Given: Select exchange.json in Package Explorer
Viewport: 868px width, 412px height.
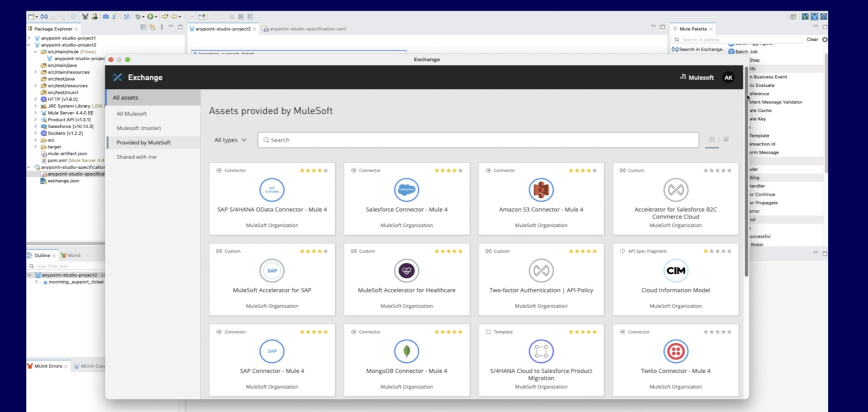Looking at the screenshot, I should click(60, 181).
